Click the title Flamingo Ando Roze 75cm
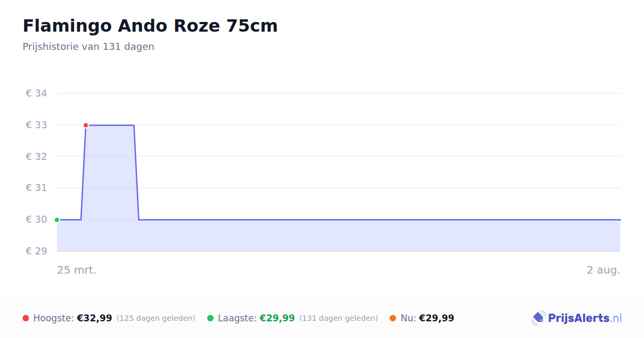This screenshot has height=338, width=644. pos(150,26)
